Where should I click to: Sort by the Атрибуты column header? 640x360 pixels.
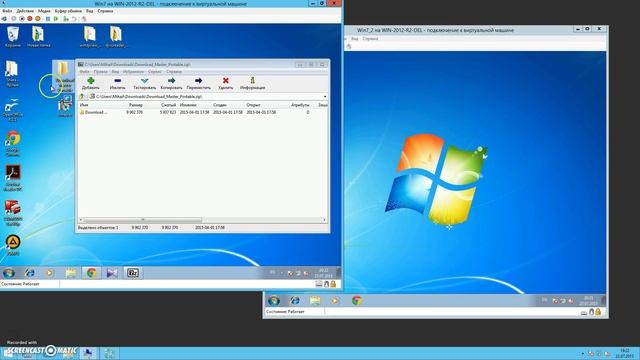click(300, 105)
